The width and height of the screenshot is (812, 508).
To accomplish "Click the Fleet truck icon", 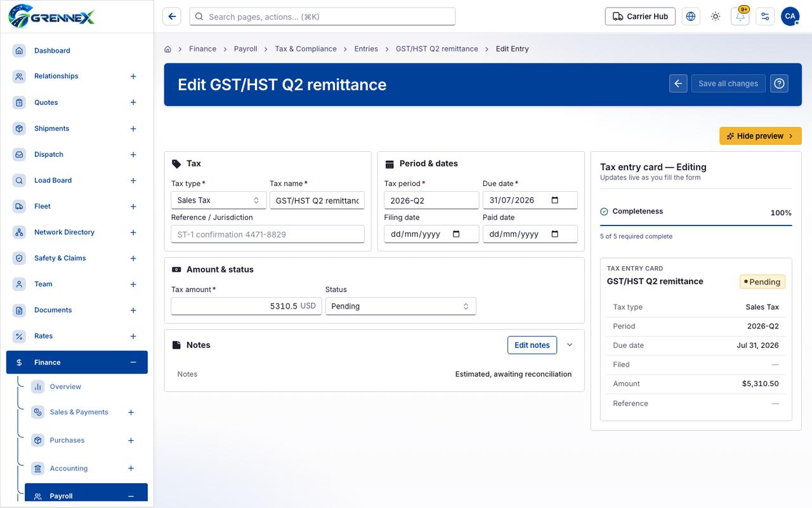I will click(x=20, y=206).
